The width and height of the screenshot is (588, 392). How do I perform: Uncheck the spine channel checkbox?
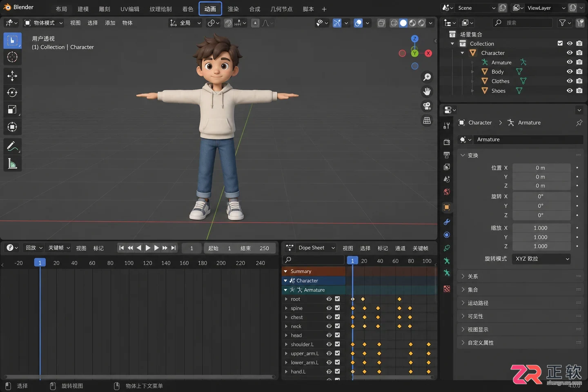pos(337,308)
